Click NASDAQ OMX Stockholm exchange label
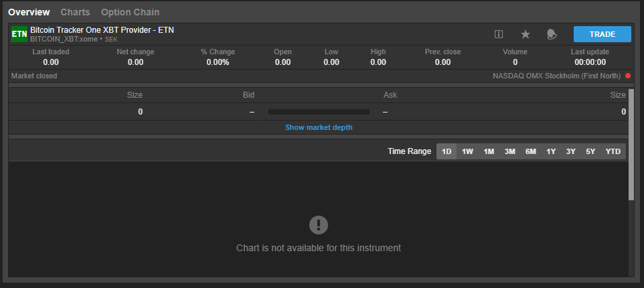This screenshot has width=644, height=288. [x=556, y=76]
